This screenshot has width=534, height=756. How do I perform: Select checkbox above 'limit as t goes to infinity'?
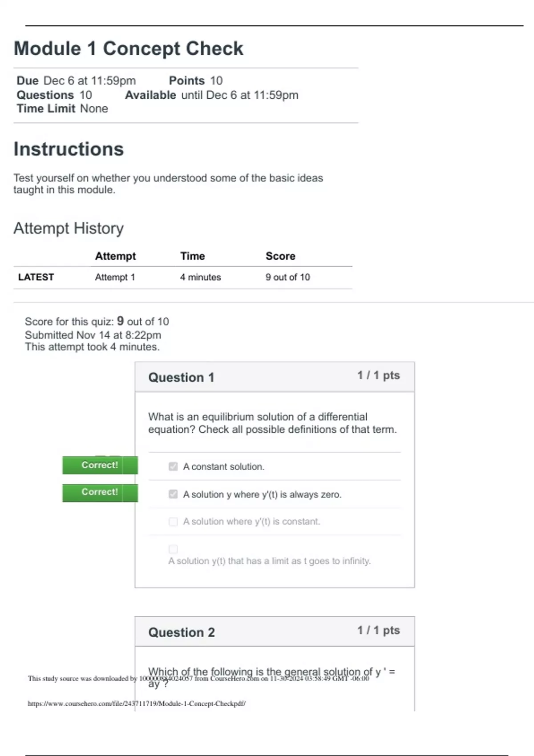click(x=173, y=549)
